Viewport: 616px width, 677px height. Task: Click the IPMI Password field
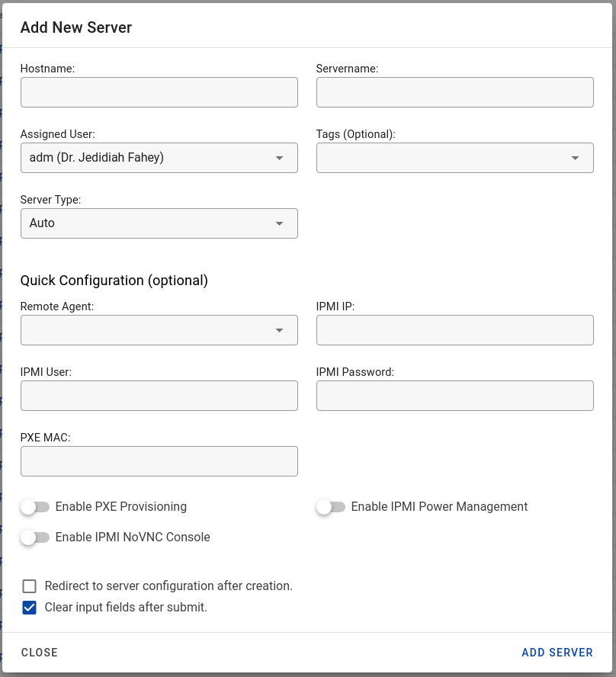click(454, 396)
